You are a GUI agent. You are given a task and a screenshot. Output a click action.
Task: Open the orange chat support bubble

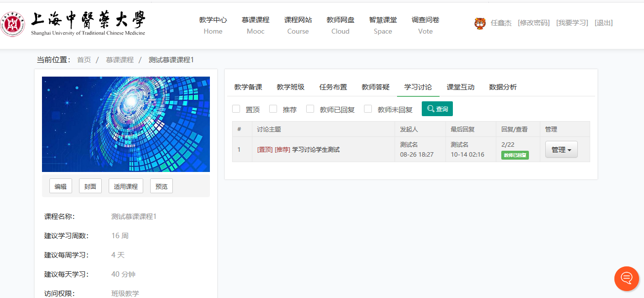626,278
